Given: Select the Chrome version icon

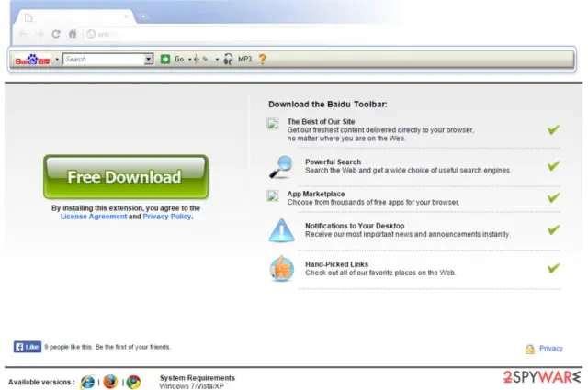Looking at the screenshot, I should tap(133, 382).
